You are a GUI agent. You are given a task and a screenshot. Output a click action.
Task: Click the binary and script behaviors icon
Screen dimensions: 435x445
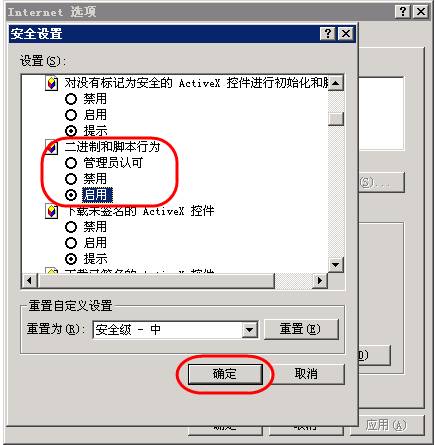(52, 147)
